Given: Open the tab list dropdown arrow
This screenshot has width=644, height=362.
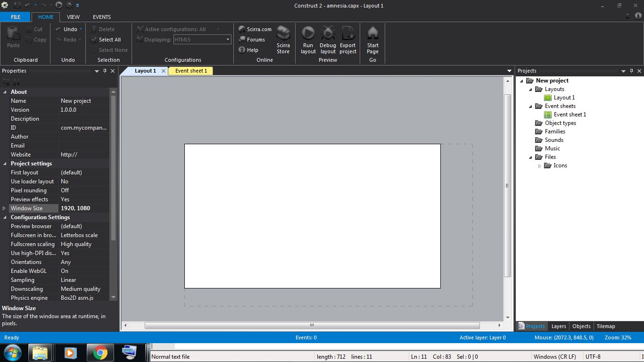Looking at the screenshot, I should [509, 71].
